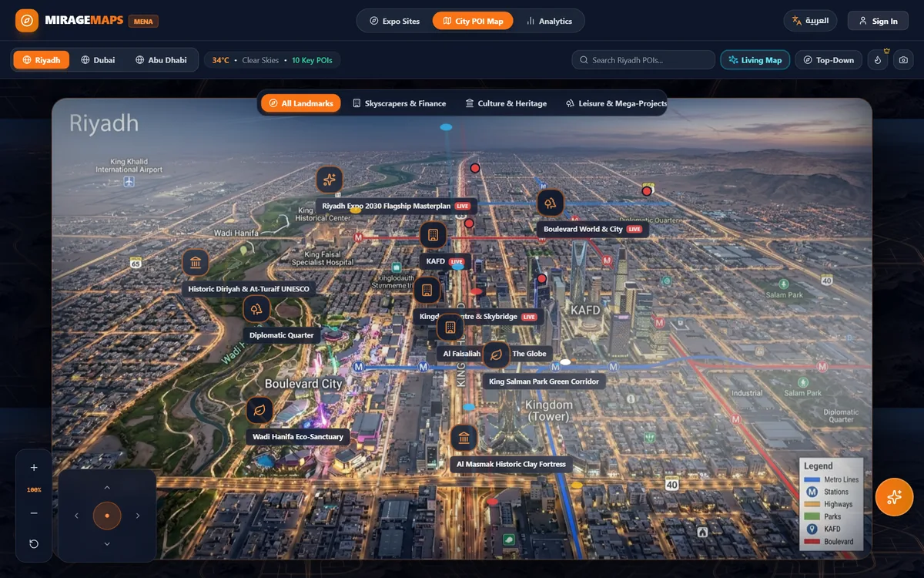Select the Al Masmak fortress marker icon
Screen dimensions: 924x578
464,438
